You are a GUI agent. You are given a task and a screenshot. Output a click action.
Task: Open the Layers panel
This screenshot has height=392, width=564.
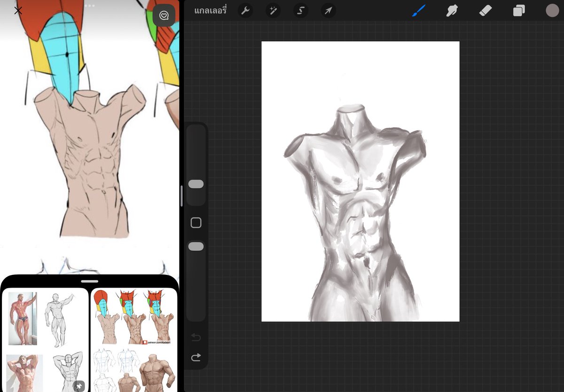coord(519,10)
